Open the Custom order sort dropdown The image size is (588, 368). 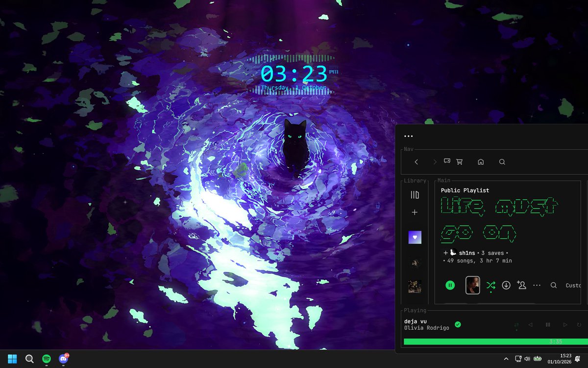pos(573,286)
